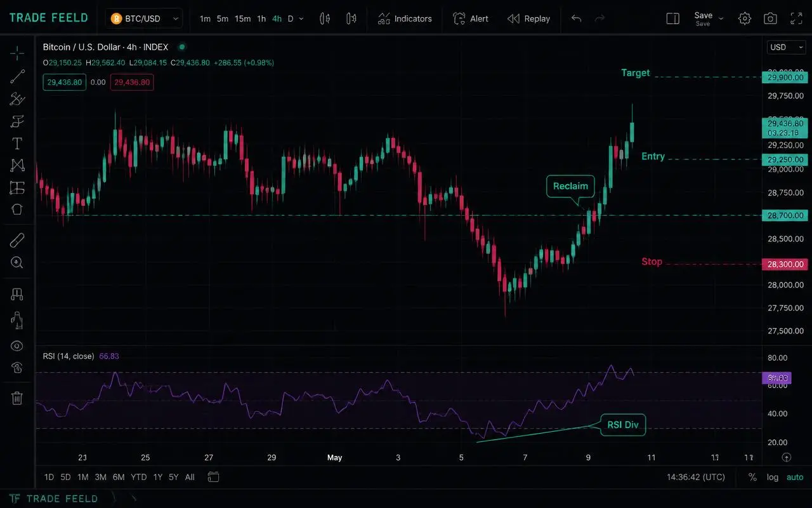
Task: Toggle log scale mode
Action: (773, 477)
